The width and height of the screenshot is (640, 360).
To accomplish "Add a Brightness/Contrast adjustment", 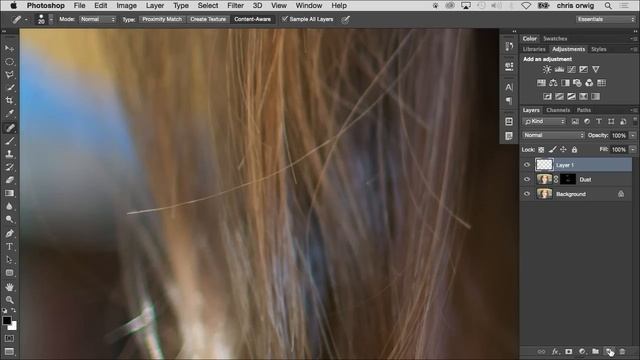I will pyautogui.click(x=547, y=69).
